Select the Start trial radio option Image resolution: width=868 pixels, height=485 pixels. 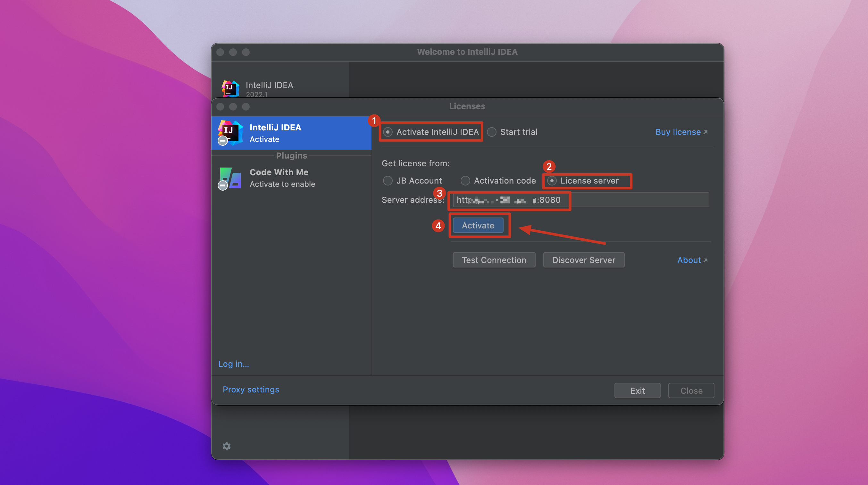coord(492,132)
